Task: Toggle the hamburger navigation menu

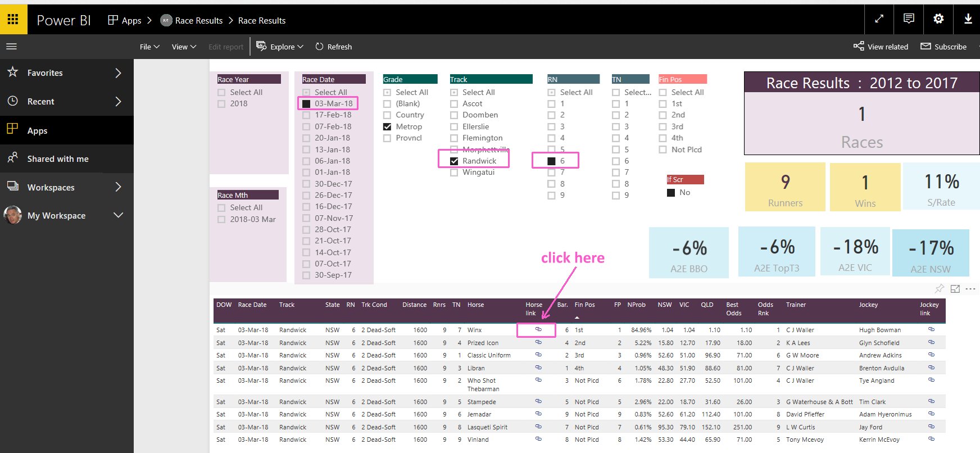Action: pos(12,47)
